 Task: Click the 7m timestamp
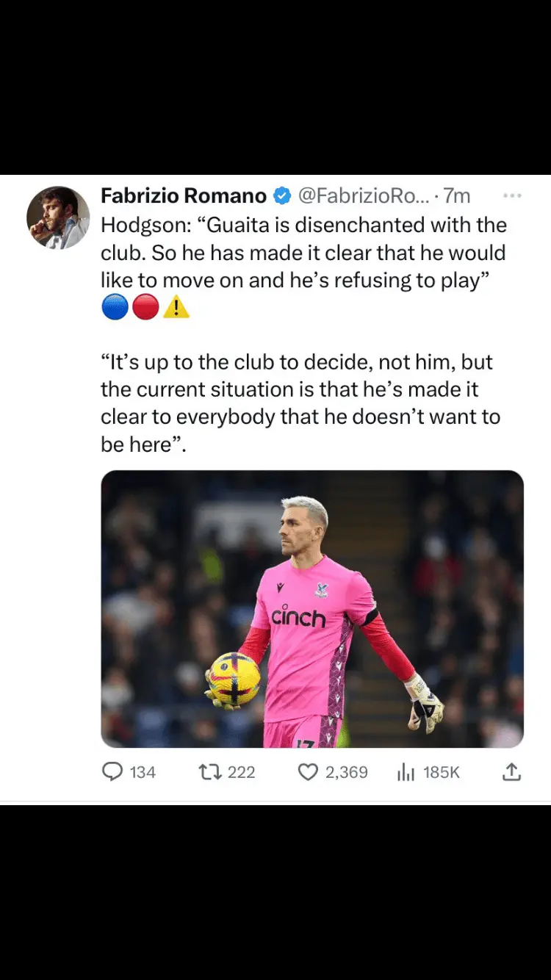[x=457, y=195]
